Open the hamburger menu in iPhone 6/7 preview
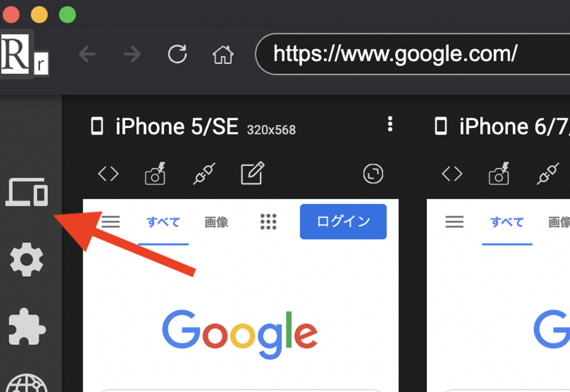This screenshot has height=392, width=570. (454, 222)
